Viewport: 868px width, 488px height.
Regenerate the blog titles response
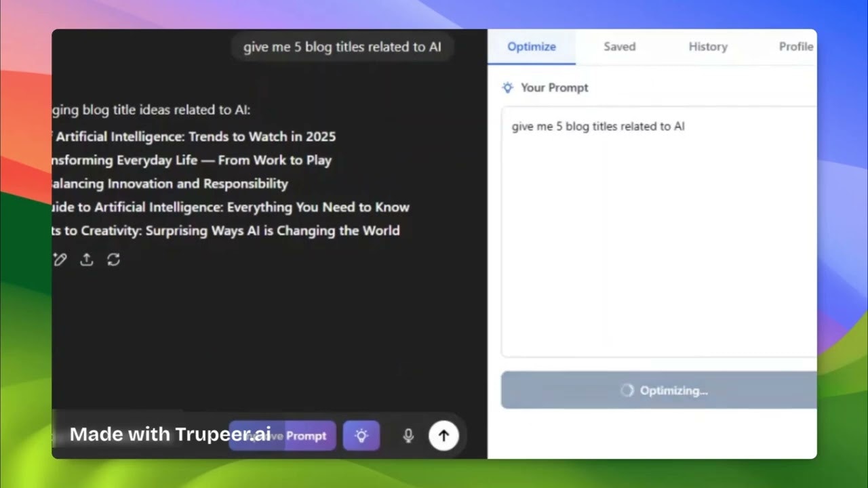(113, 260)
